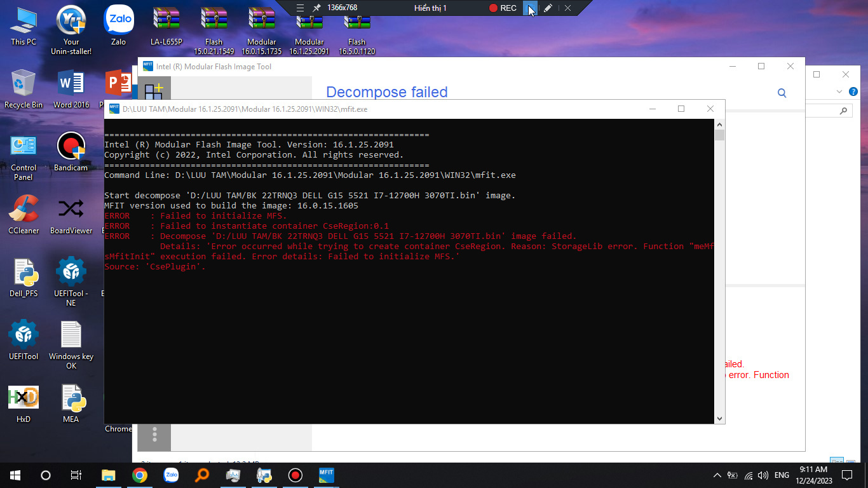
Task: Open the Control Panel desktop shortcut
Action: [x=24, y=156]
